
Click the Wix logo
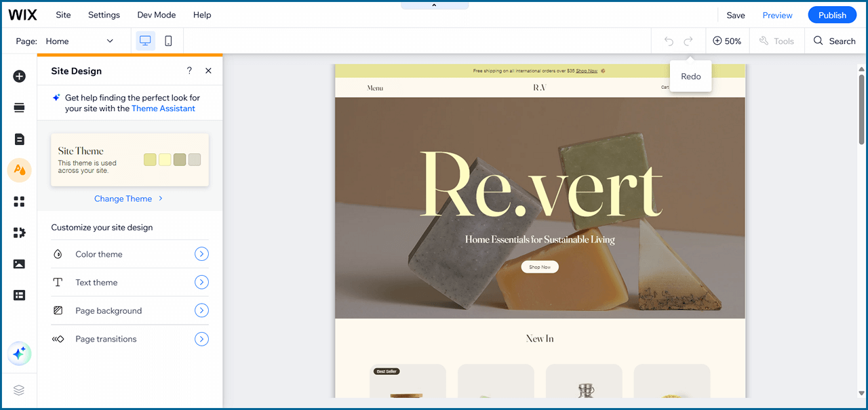coord(22,15)
